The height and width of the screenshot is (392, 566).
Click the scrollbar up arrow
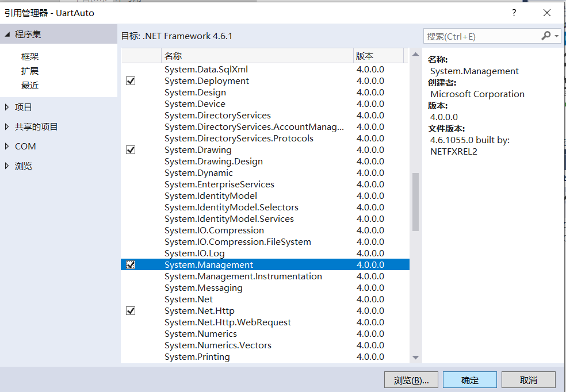[415, 55]
